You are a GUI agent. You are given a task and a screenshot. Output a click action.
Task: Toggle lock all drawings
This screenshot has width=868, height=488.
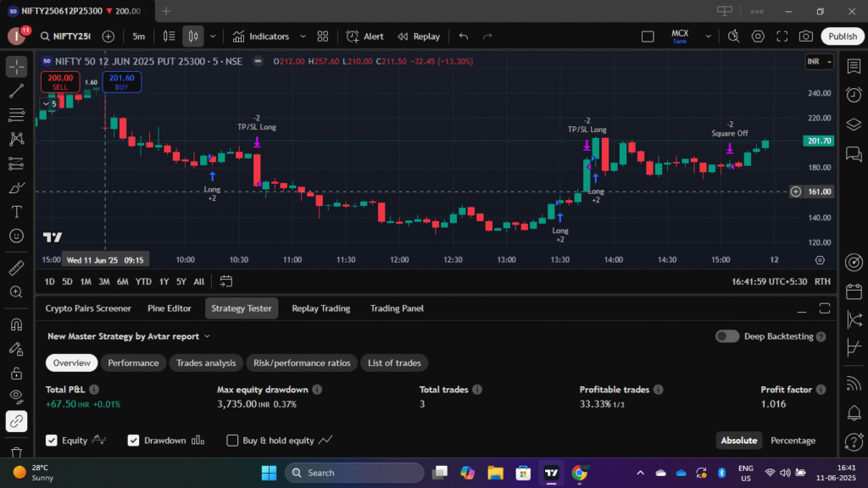[x=17, y=373]
